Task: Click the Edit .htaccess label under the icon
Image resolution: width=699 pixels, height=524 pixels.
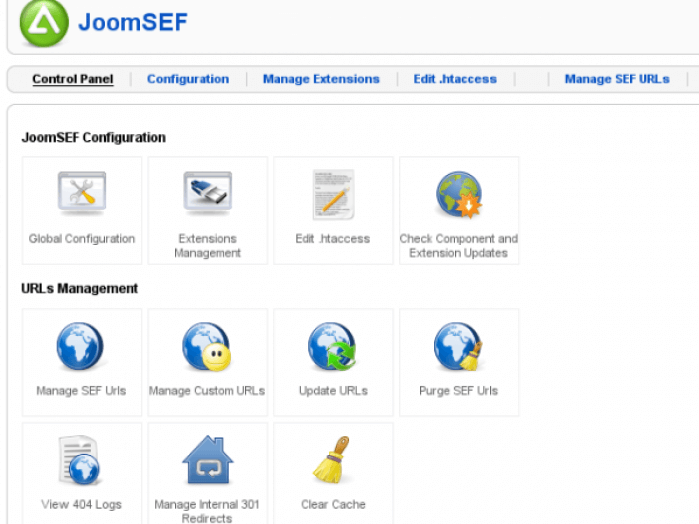Action: [333, 239]
